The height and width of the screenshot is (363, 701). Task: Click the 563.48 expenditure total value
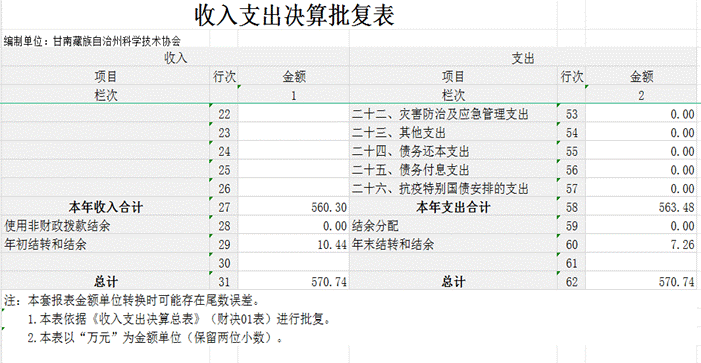(641, 207)
